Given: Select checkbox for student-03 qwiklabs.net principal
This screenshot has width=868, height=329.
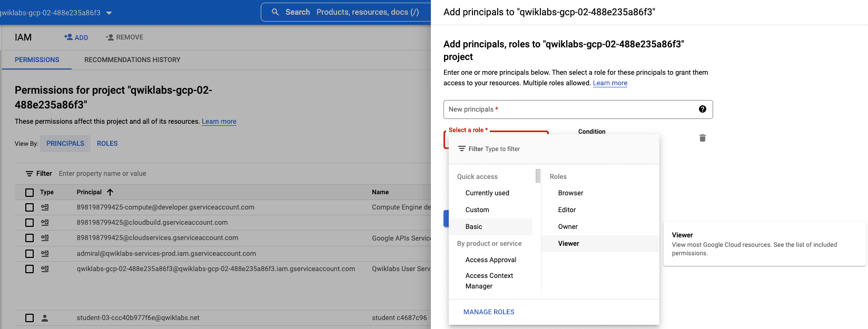Looking at the screenshot, I should coord(29,318).
